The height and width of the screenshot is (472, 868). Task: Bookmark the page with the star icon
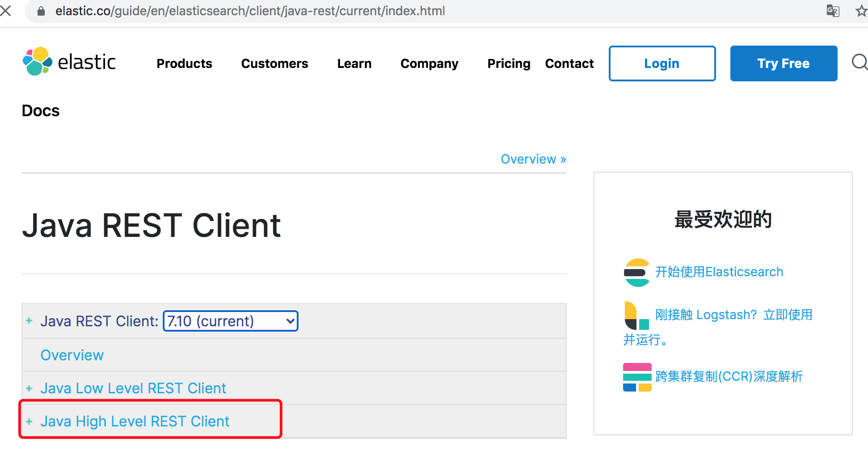tap(861, 11)
